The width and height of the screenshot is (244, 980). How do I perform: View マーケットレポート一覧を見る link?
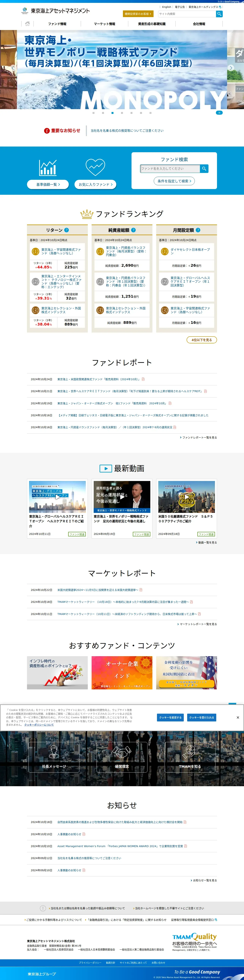(x=197, y=624)
